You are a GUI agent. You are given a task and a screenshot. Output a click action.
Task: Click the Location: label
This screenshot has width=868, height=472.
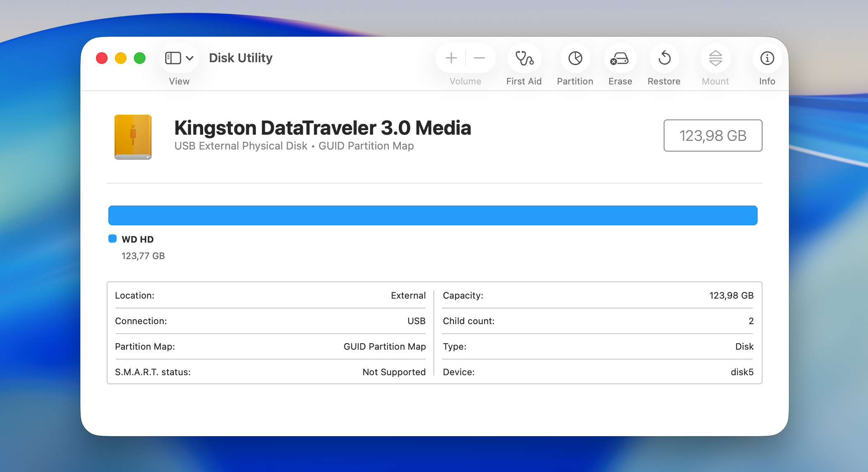tap(134, 295)
